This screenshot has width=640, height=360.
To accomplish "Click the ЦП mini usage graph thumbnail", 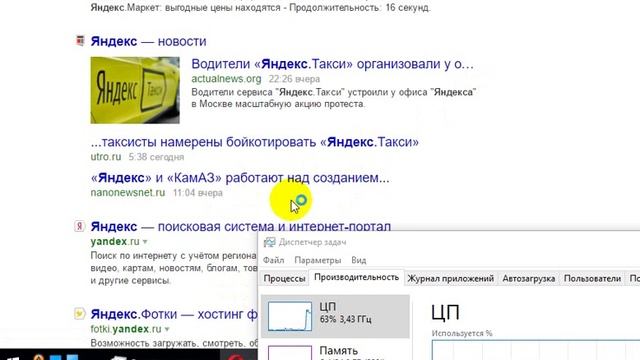I will tap(290, 316).
